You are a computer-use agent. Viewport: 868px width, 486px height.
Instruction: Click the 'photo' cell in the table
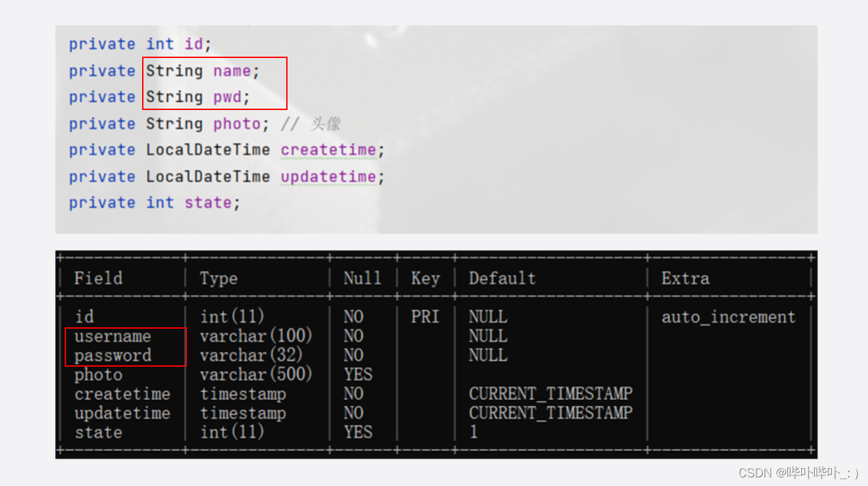(x=98, y=375)
